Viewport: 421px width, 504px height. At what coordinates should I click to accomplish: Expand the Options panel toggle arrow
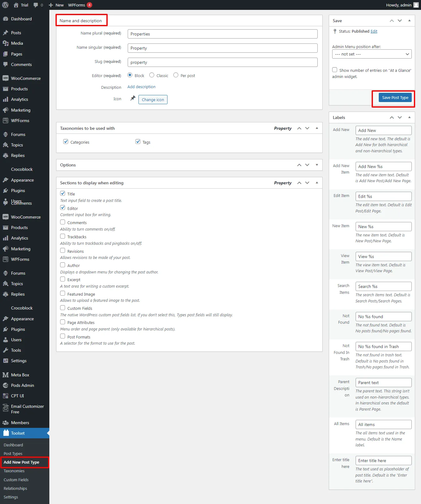pyautogui.click(x=317, y=165)
